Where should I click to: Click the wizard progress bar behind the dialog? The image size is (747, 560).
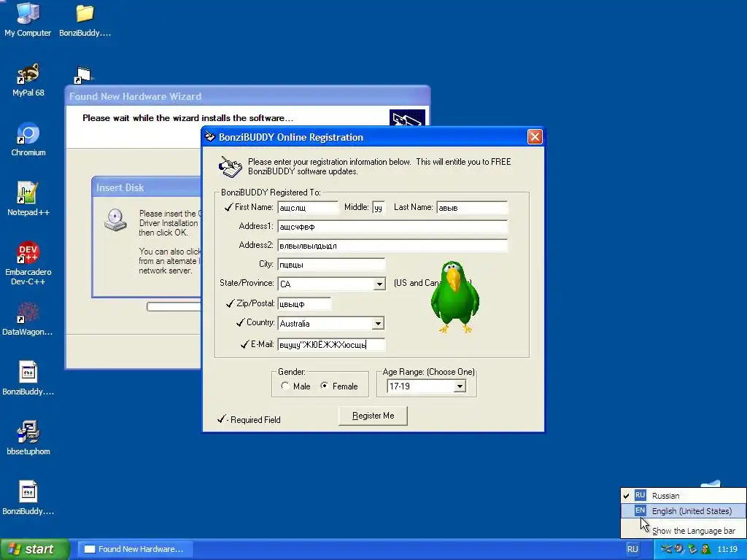tap(174, 306)
